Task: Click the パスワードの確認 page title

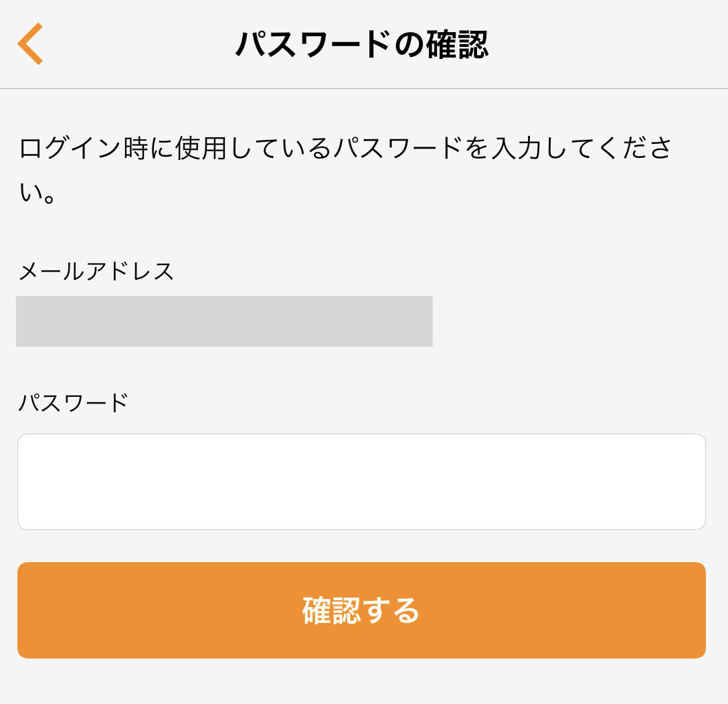Action: click(362, 45)
